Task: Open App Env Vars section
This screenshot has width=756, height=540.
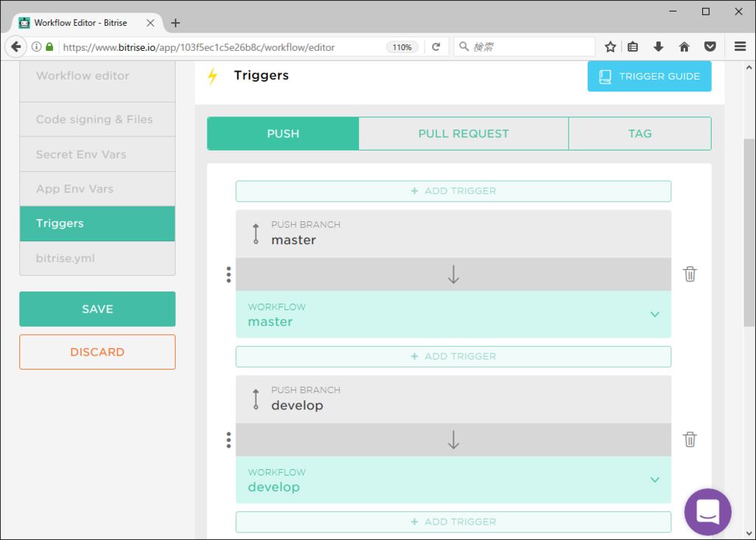Action: [x=97, y=189]
